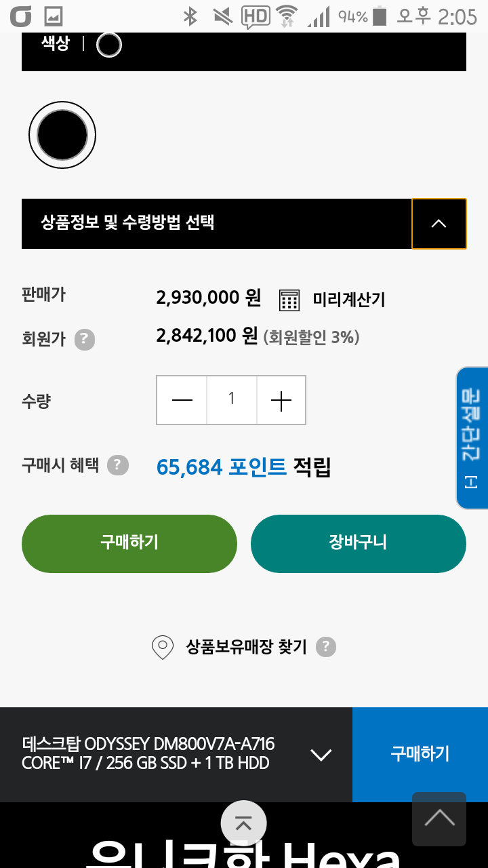Screen dimensions: 488x868
Task: Open the price calculator icon
Action: (289, 299)
